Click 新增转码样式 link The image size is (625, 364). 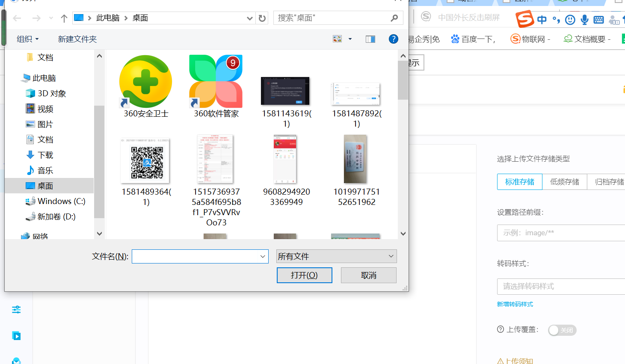click(515, 304)
